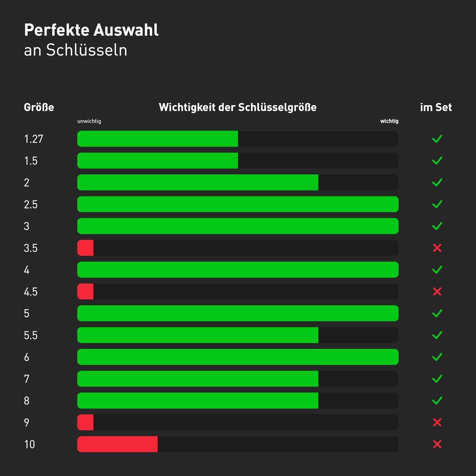Click the 'Wichtigkeit der Schlüsselgröße' header
The height and width of the screenshot is (476, 476).
(x=238, y=107)
